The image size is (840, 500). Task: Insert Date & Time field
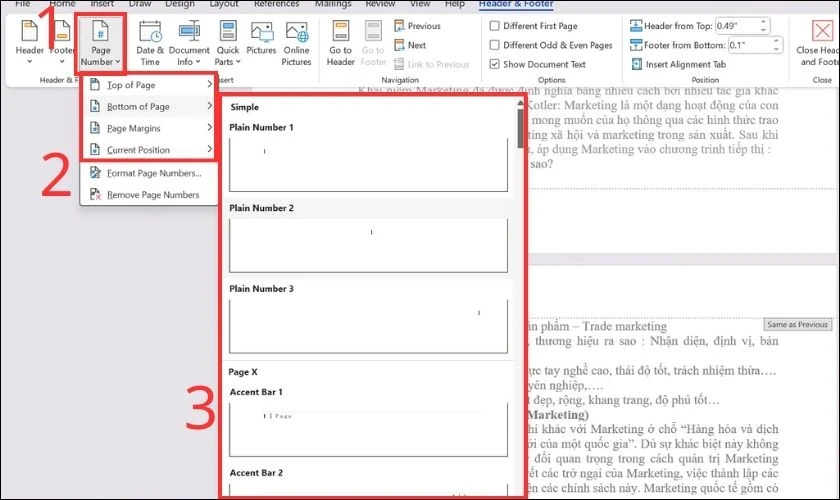tap(150, 44)
